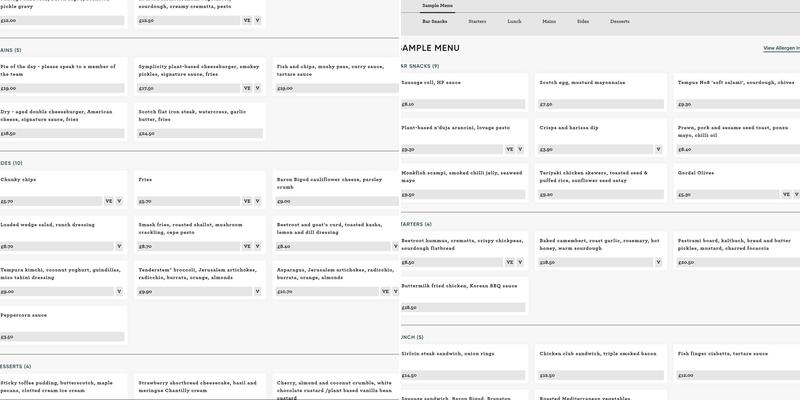Open Desserts from the category bar
The height and width of the screenshot is (400, 800).
click(620, 20)
